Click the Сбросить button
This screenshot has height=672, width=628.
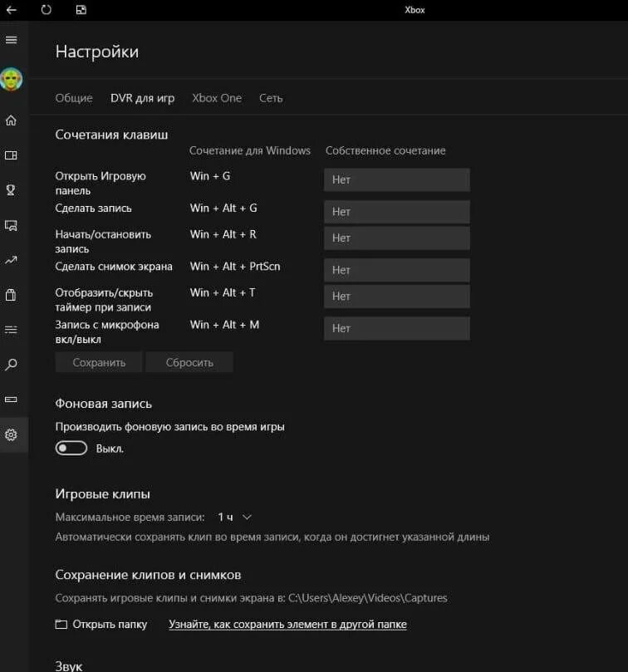click(x=189, y=362)
